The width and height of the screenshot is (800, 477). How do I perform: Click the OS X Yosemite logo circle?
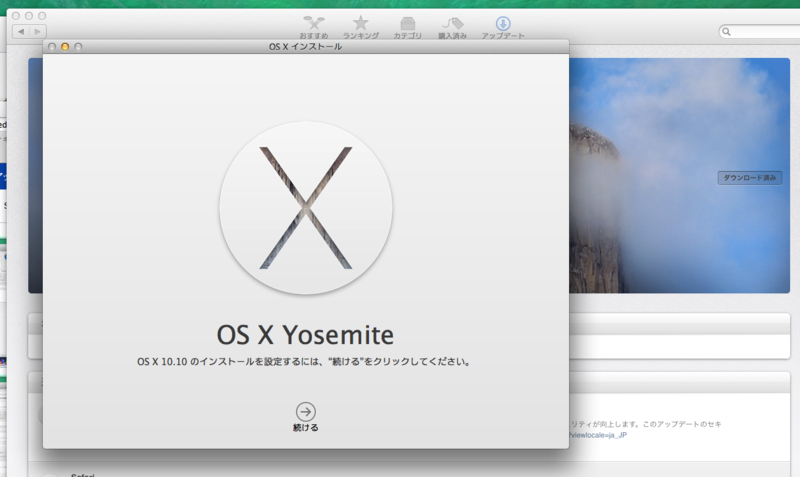(x=306, y=208)
